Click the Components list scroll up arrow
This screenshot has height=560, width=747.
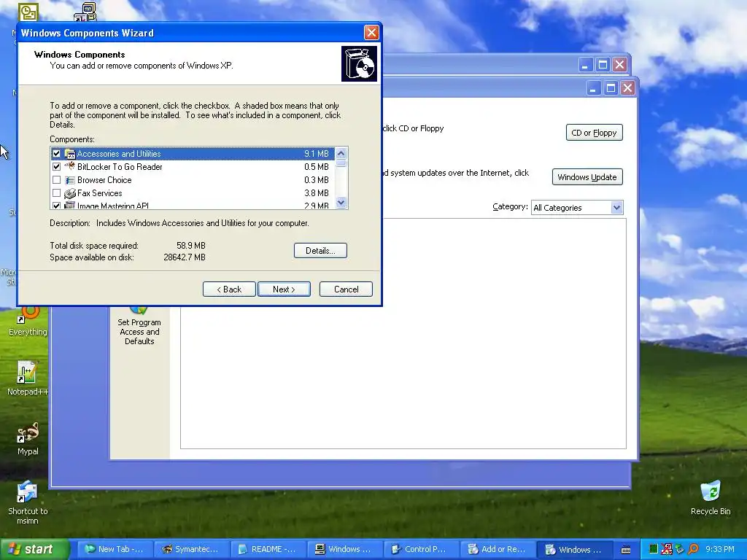341,153
